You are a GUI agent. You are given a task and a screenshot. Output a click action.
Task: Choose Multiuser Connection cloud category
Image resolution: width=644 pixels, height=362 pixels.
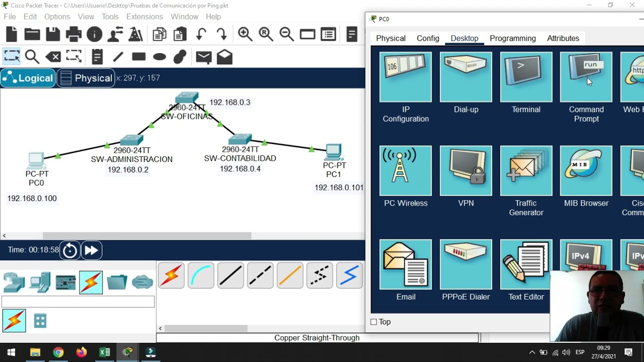(x=142, y=282)
